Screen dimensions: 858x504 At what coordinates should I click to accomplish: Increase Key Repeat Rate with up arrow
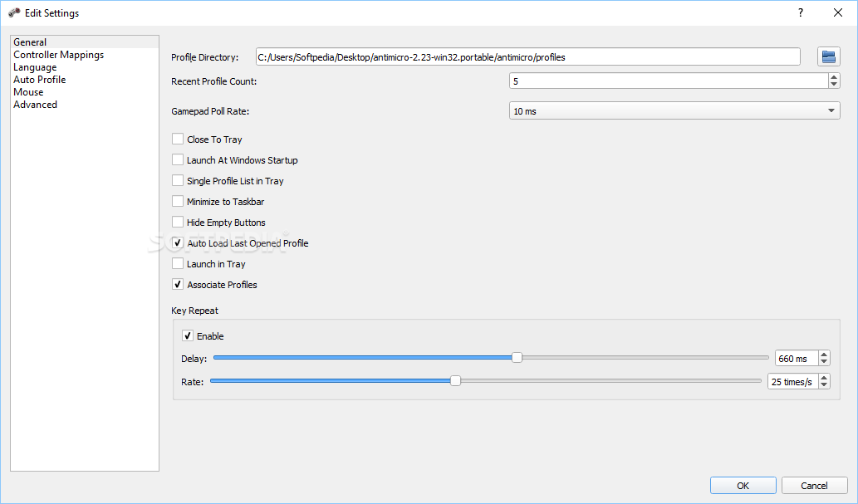(x=824, y=378)
